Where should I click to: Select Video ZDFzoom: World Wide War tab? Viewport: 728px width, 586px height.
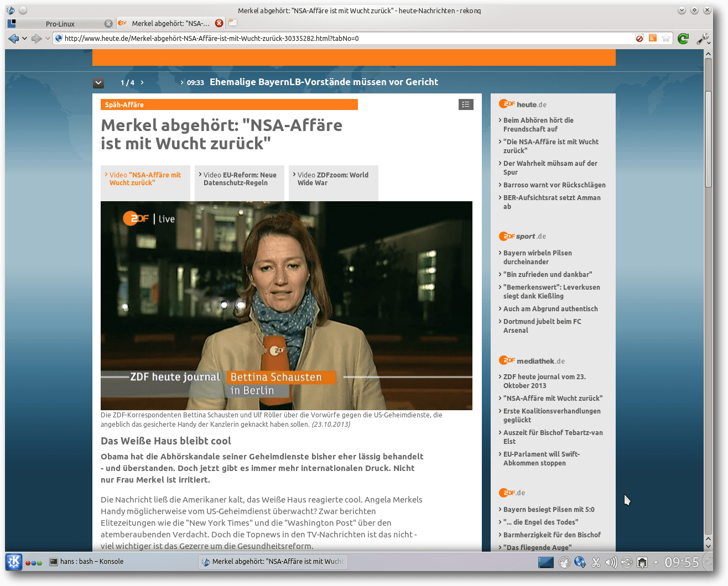(334, 182)
